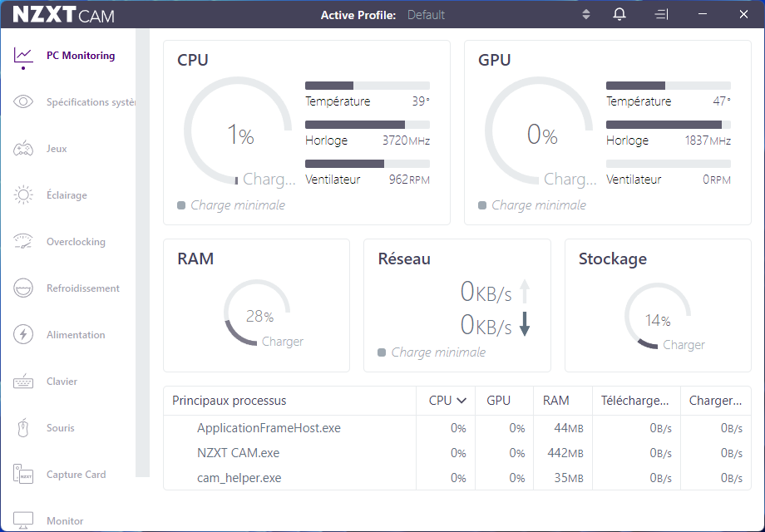Select the Capture Card menu item
This screenshot has width=765, height=532.
coord(76,475)
